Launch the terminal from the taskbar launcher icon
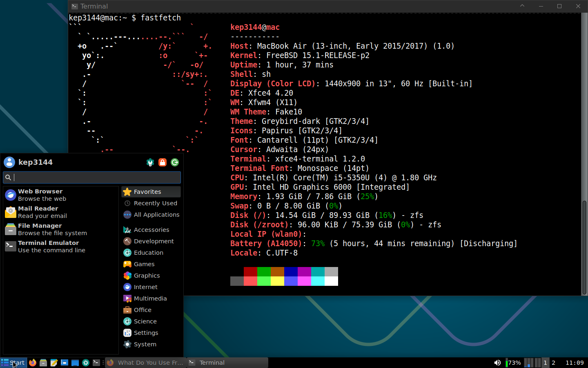This screenshot has height=368, width=588. pyautogui.click(x=96, y=363)
